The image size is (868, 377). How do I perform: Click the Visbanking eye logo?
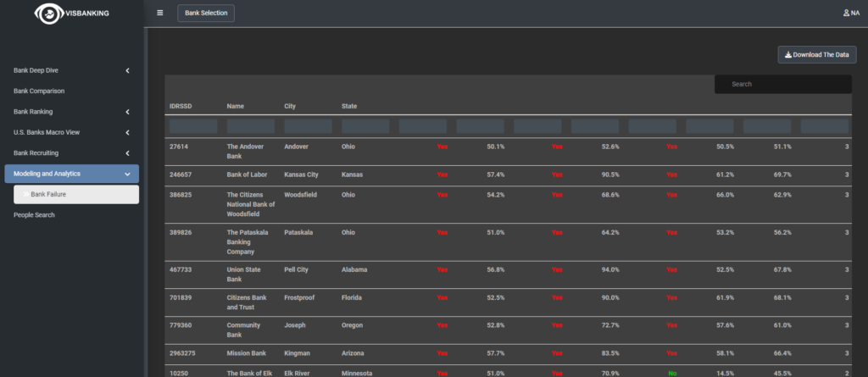50,14
